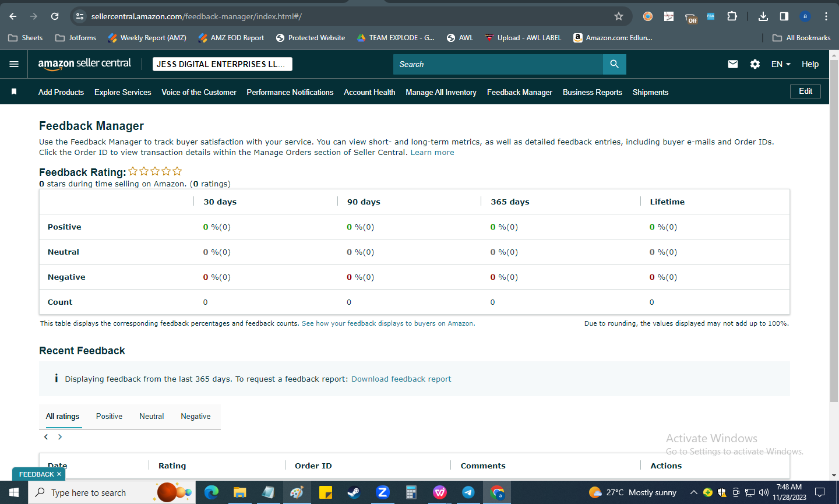Open Telegram from taskbar
Image resolution: width=839 pixels, height=504 pixels.
tap(468, 492)
